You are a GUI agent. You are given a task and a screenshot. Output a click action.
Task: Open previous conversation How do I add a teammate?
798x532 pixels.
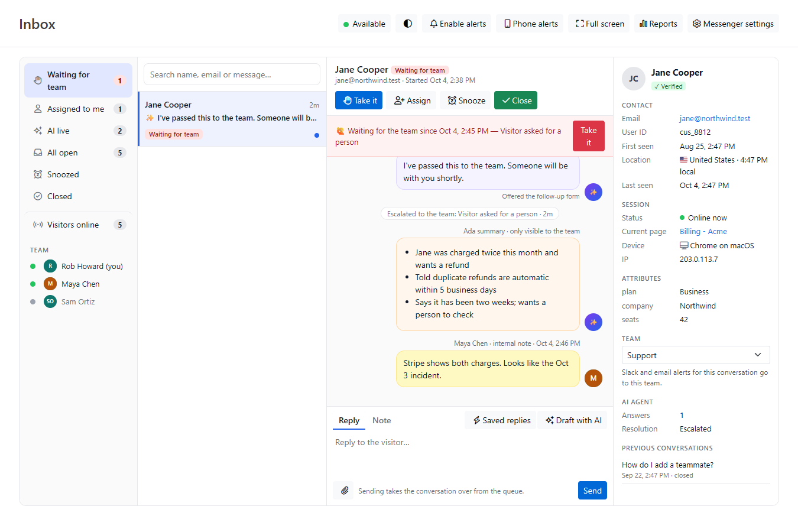(696, 469)
